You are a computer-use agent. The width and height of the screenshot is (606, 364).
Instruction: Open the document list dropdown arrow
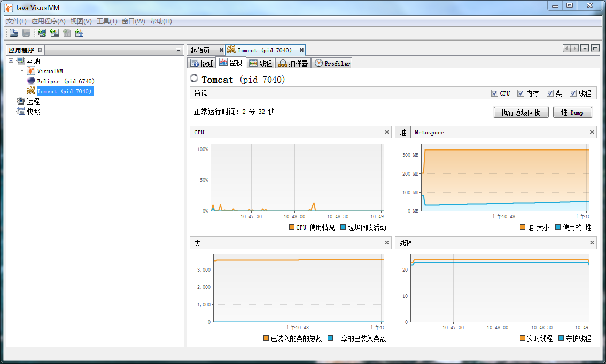click(x=585, y=48)
